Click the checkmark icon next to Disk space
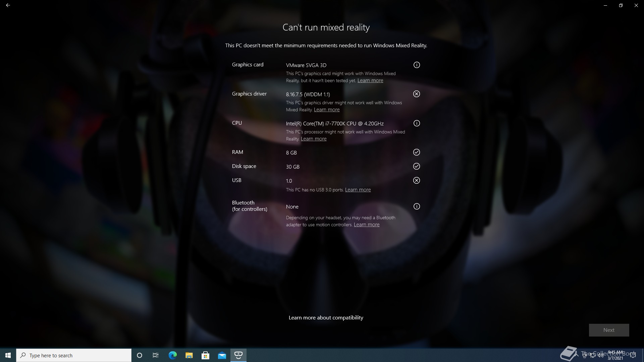The image size is (644, 362). coord(417,166)
